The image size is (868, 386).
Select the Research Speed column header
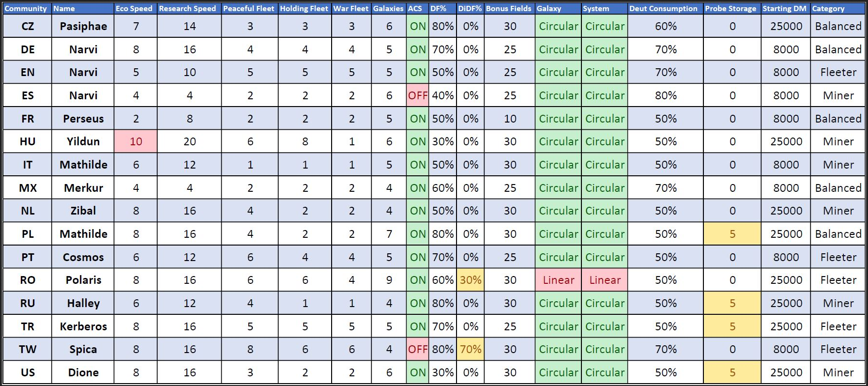187,8
